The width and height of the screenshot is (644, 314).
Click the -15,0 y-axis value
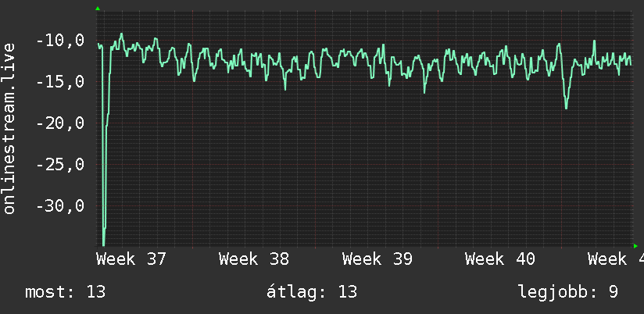(x=60, y=82)
